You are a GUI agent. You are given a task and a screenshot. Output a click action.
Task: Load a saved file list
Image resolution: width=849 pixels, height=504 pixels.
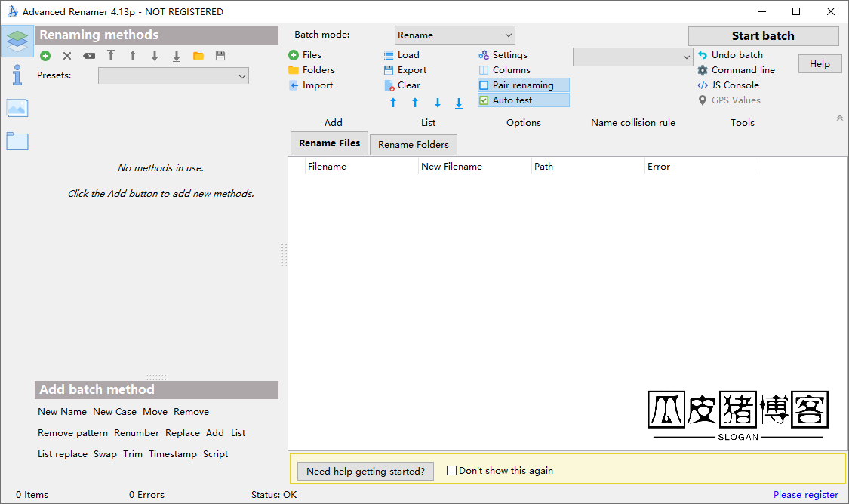(401, 54)
